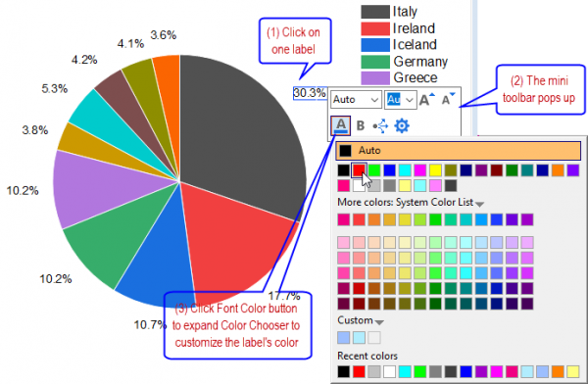Image resolution: width=588 pixels, height=384 pixels.
Task: Decrease font size with the small A button
Action: [448, 99]
